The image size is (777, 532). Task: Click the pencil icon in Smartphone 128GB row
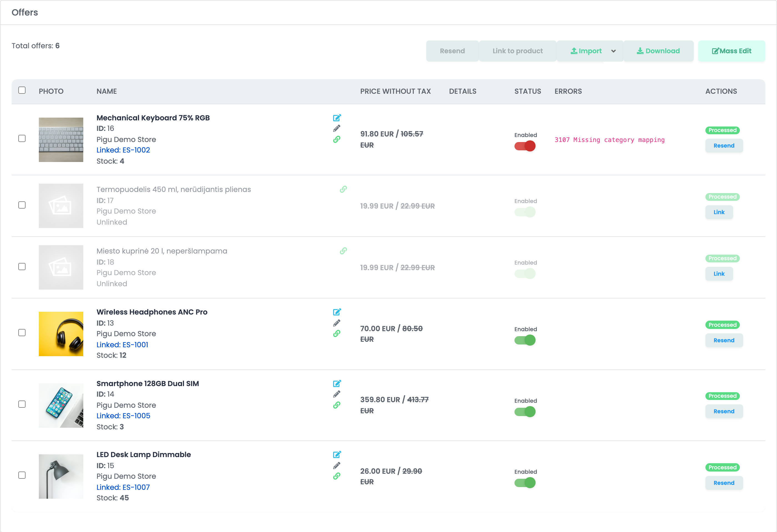click(337, 394)
